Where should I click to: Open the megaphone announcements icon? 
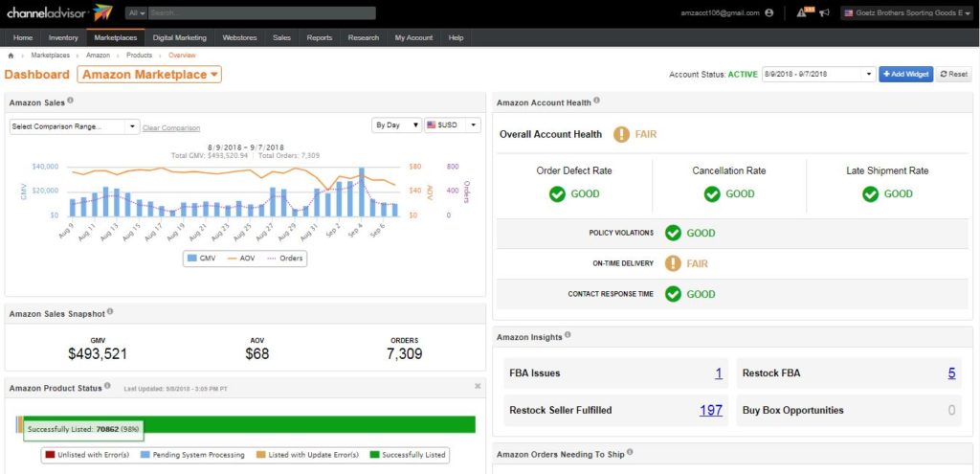click(x=824, y=13)
